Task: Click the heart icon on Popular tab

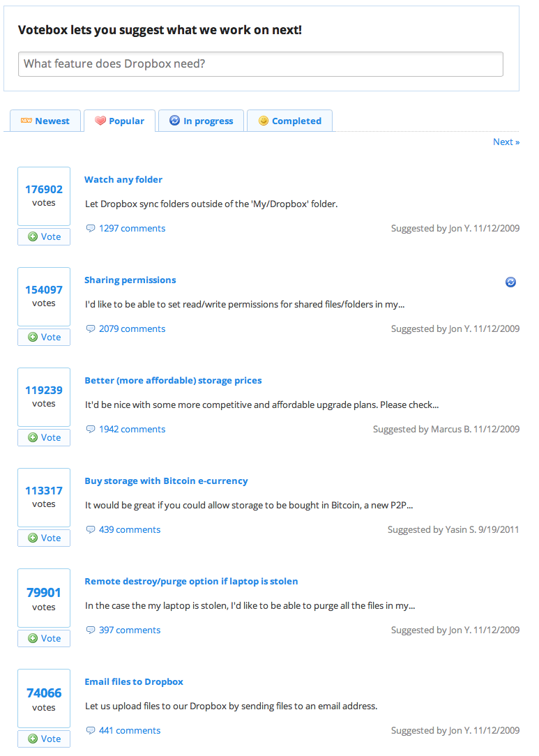Action: (100, 121)
